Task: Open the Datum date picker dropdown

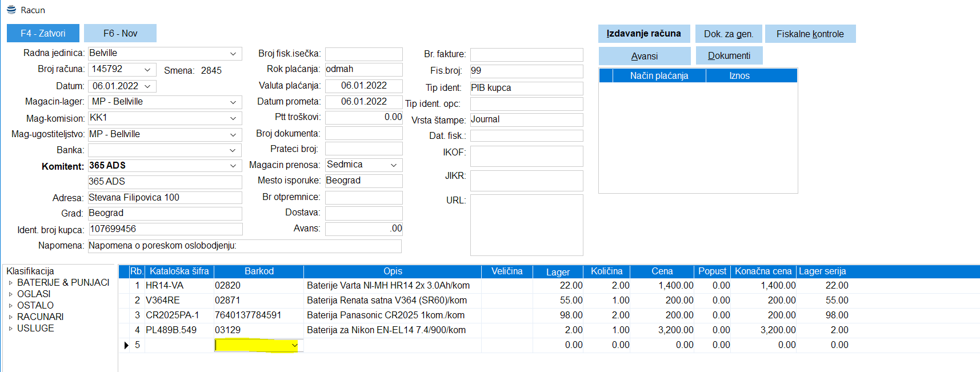Action: tap(148, 86)
